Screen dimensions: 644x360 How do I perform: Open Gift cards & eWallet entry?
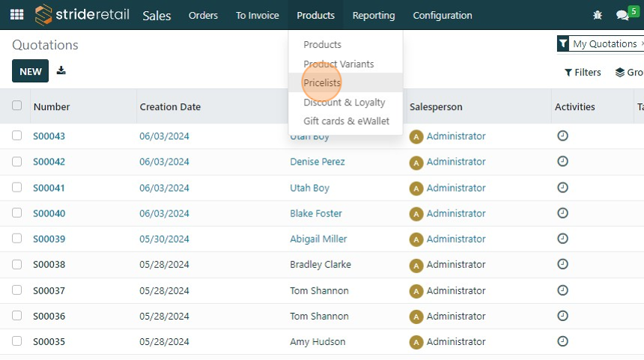click(x=346, y=121)
